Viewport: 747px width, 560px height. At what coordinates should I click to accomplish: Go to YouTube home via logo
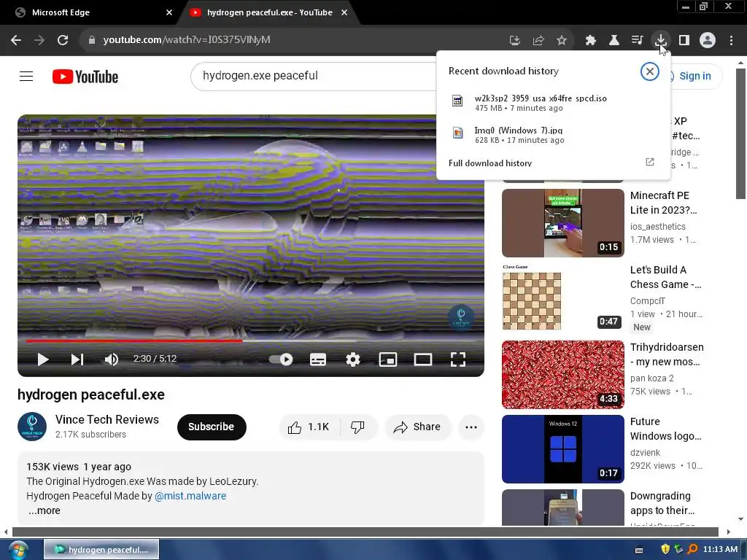[85, 77]
